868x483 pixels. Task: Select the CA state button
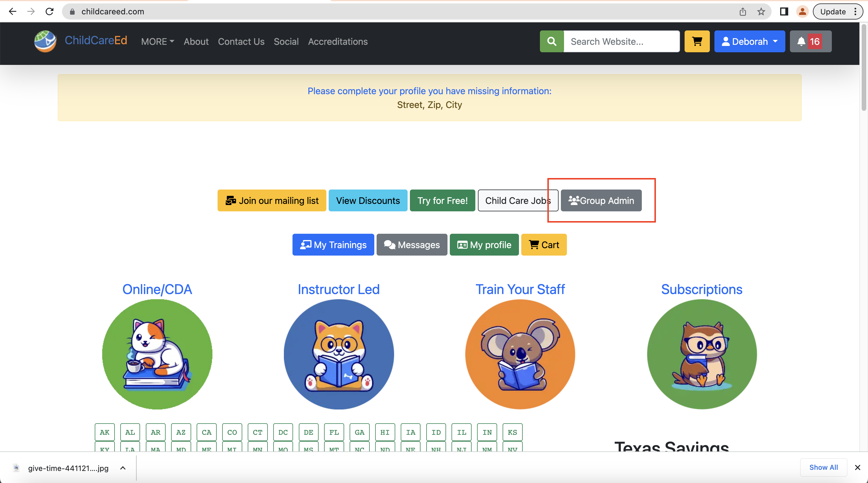click(206, 432)
